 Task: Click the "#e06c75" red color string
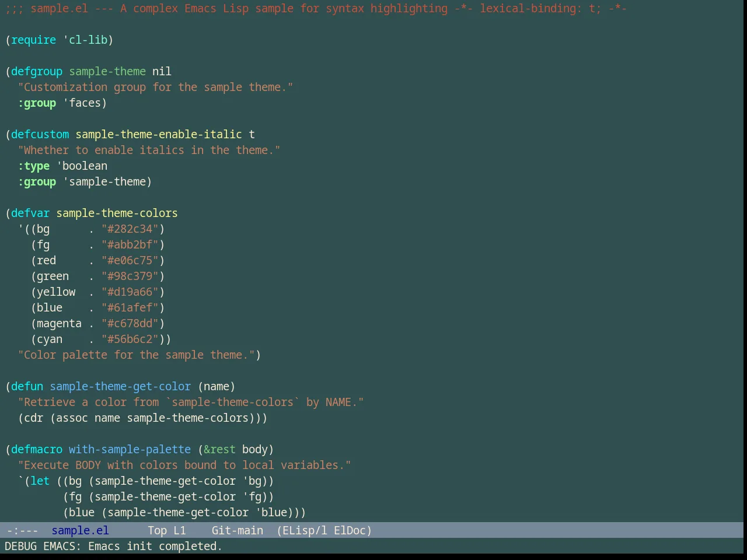130,260
